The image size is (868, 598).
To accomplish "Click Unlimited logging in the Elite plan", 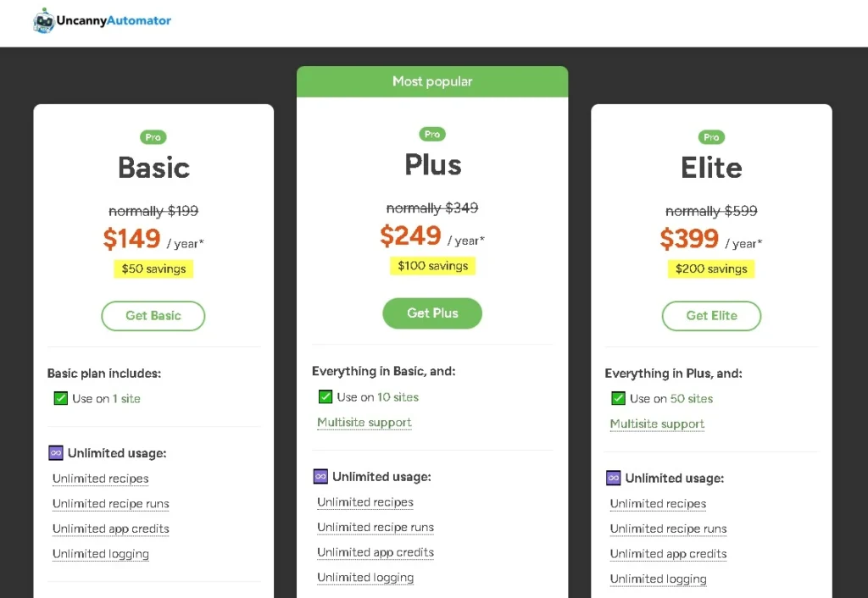I will click(658, 579).
